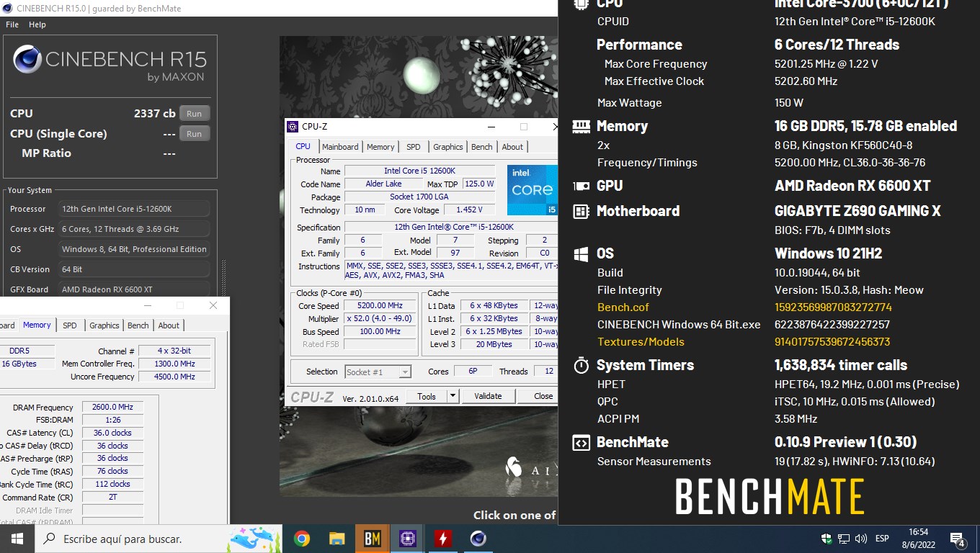This screenshot has height=553, width=980.
Task: Click the taskbar search magnifier icon
Action: click(50, 539)
